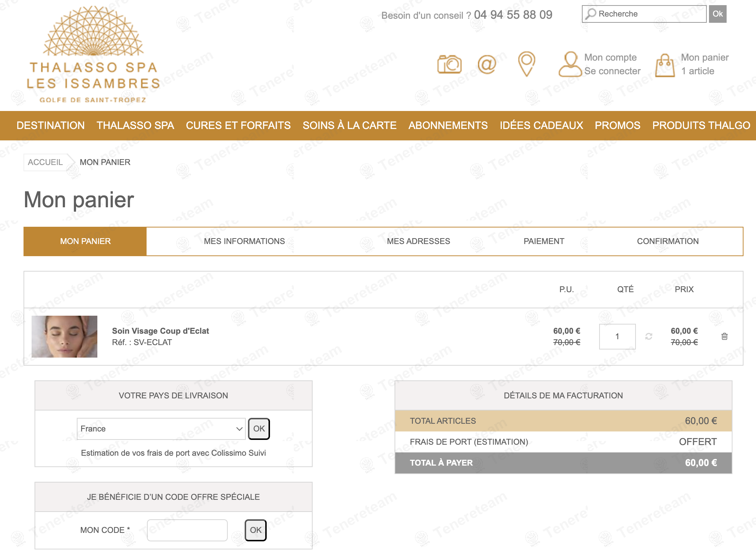
Task: Remove item with the trash icon
Action: 724,336
